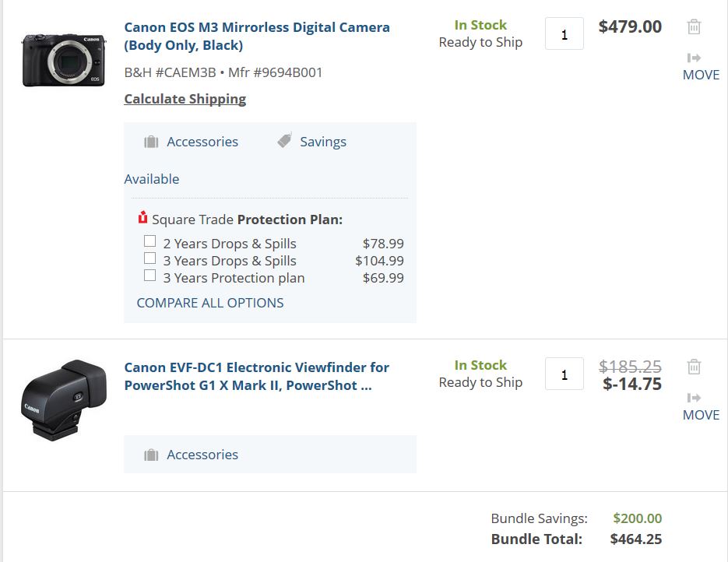This screenshot has width=728, height=562.
Task: Click COMPARE ALL OPTIONS link
Action: click(x=210, y=303)
